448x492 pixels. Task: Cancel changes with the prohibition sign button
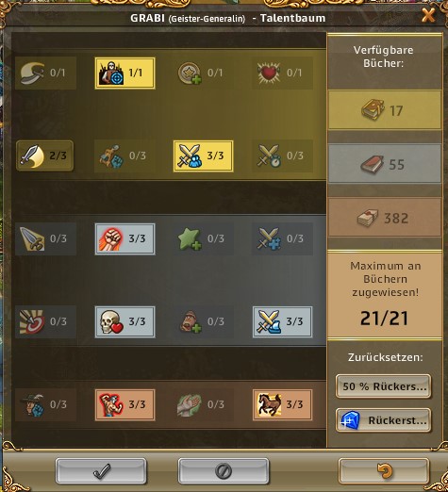point(224,471)
